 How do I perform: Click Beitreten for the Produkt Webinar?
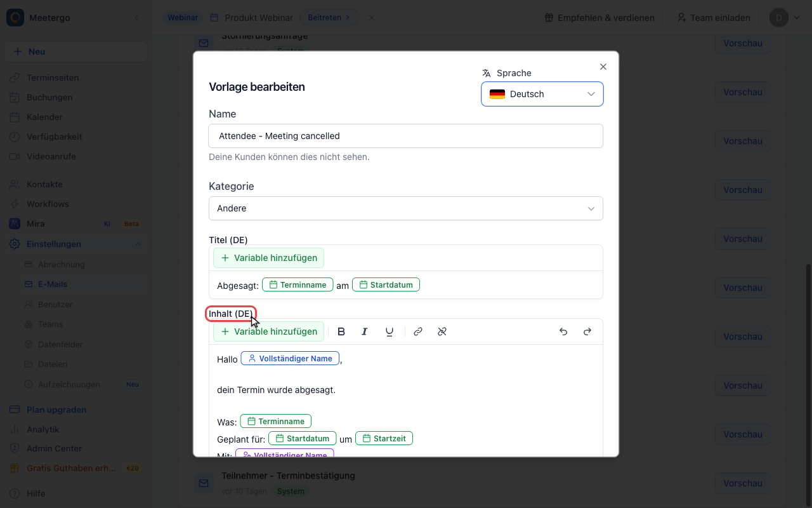(329, 18)
